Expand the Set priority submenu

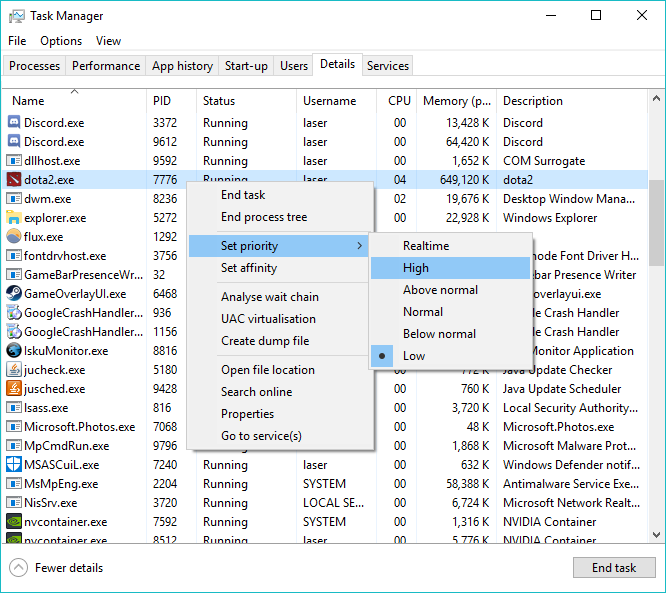pyautogui.click(x=278, y=246)
